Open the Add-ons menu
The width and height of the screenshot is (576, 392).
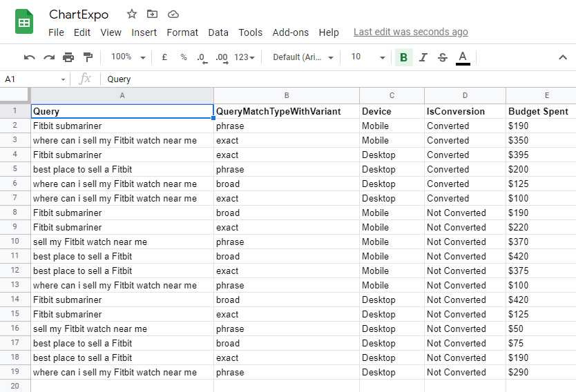(x=290, y=32)
